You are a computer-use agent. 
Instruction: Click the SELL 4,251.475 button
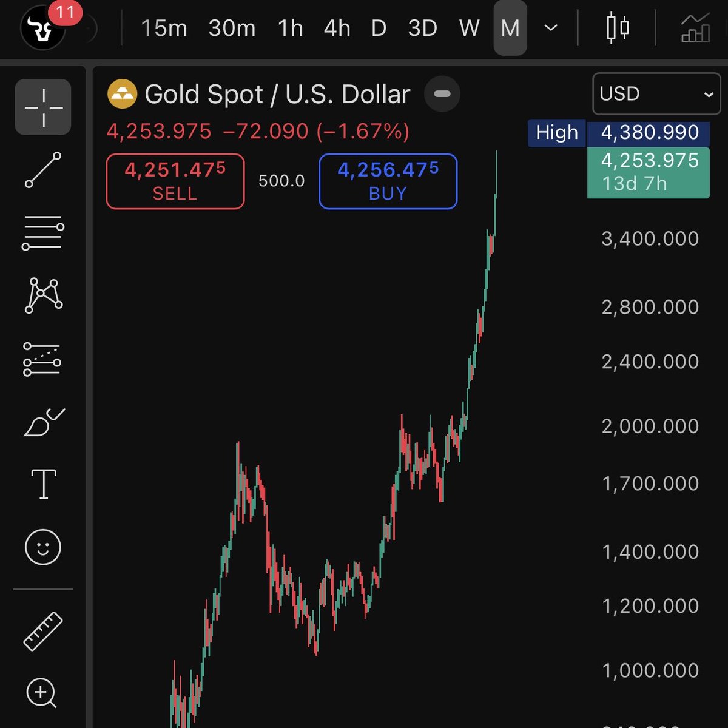tap(175, 181)
